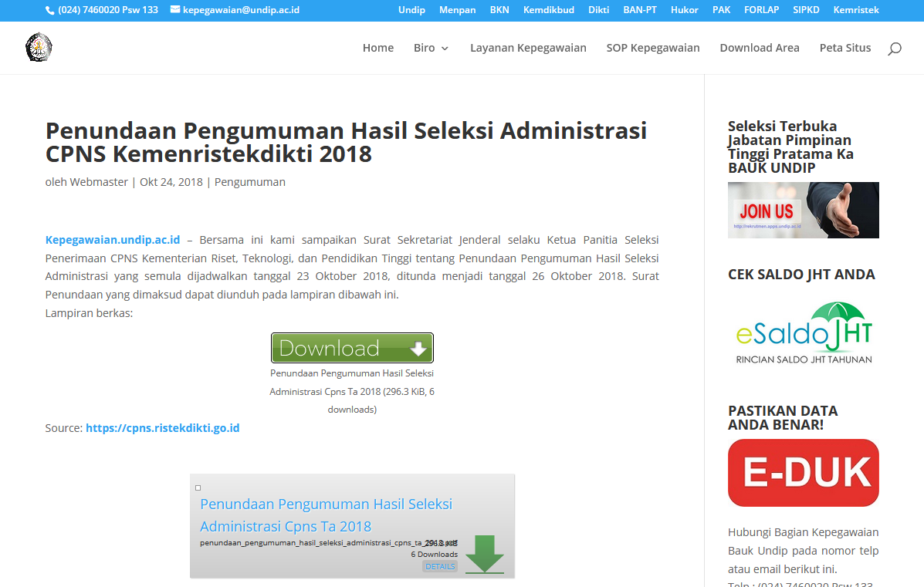Expand the Biro dropdown menu
This screenshot has height=587, width=924.
coord(431,48)
